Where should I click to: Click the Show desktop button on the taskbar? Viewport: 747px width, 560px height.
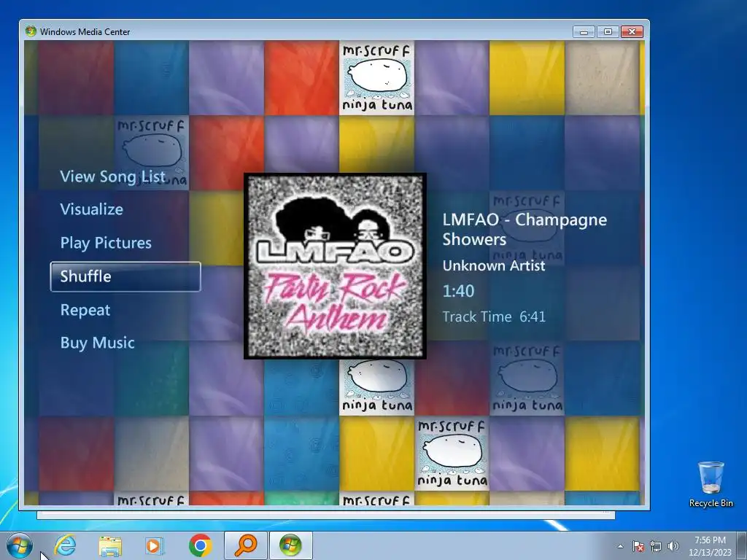click(742, 545)
